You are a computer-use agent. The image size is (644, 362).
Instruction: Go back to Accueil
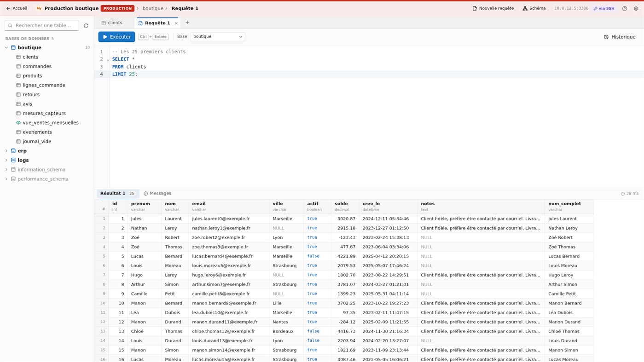17,8
